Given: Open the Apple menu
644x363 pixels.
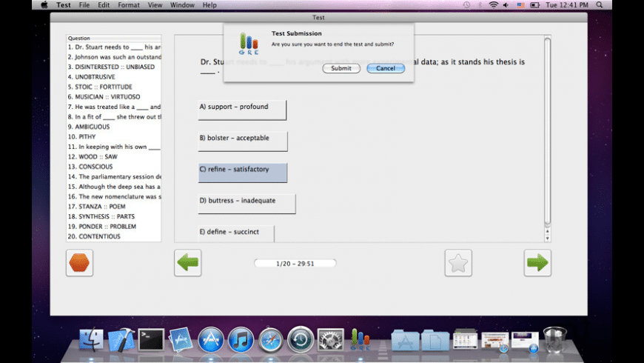Looking at the screenshot, I should 44,5.
